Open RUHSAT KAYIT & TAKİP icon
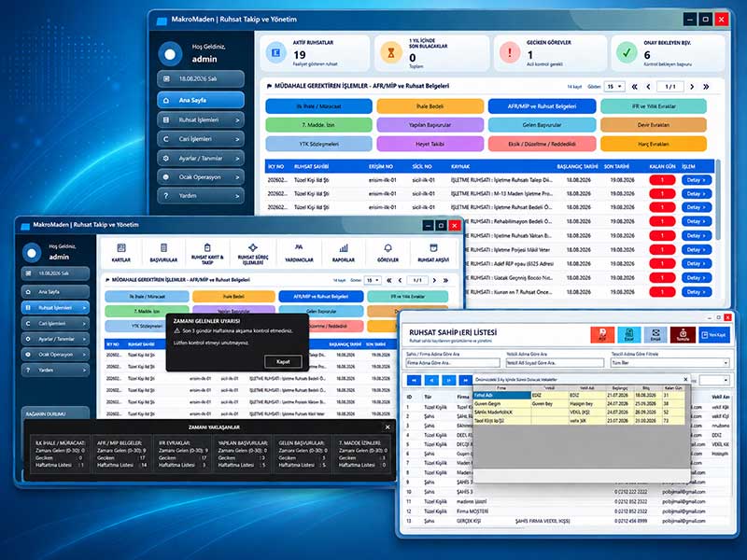The image size is (747, 560). (x=207, y=253)
